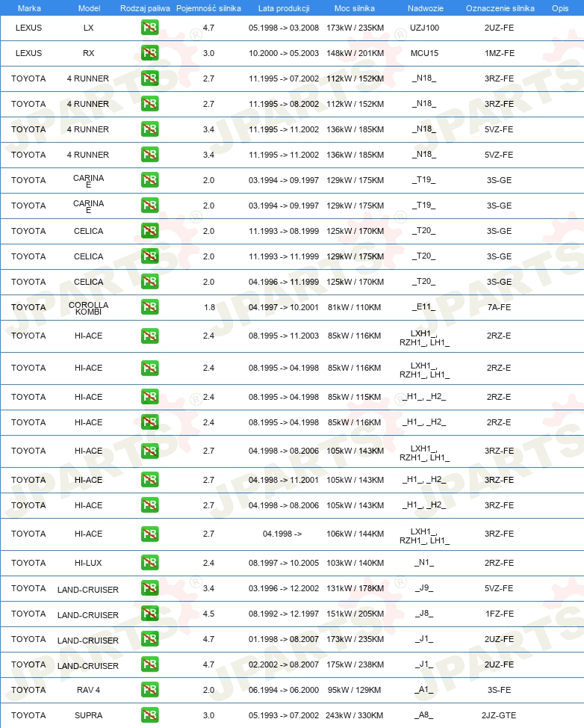Click the Marka column header

(29, 8)
